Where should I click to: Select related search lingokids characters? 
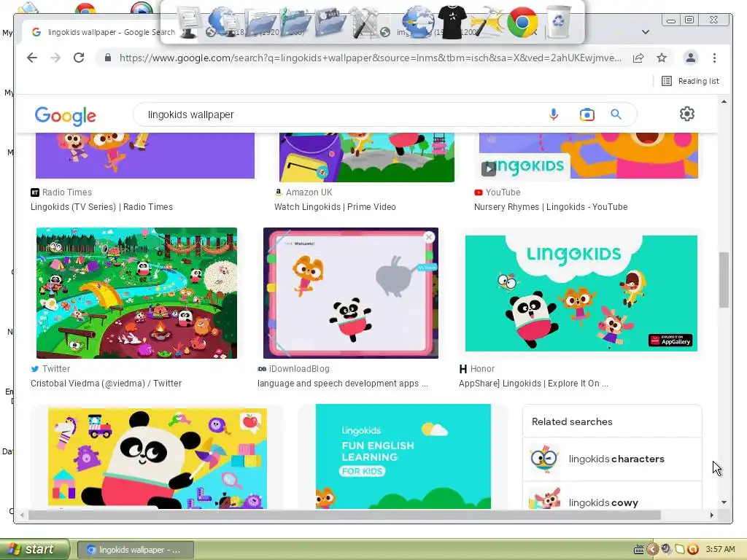click(612, 459)
